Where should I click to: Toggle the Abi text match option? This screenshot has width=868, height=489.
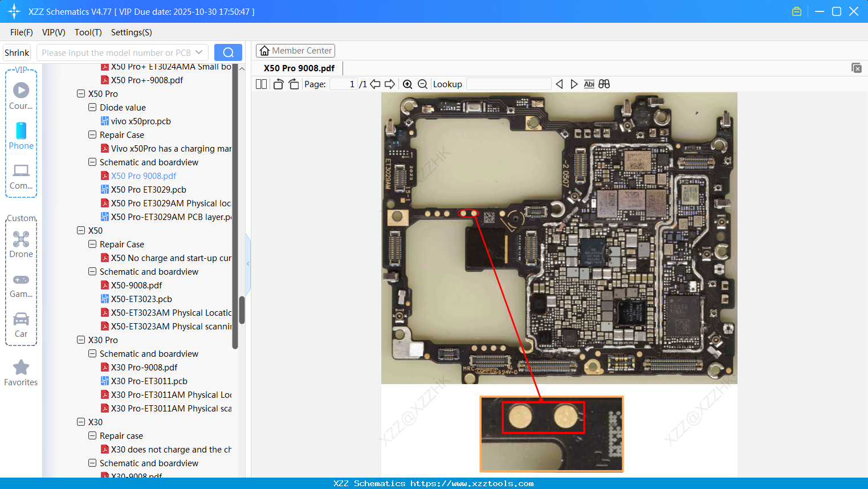pos(589,84)
